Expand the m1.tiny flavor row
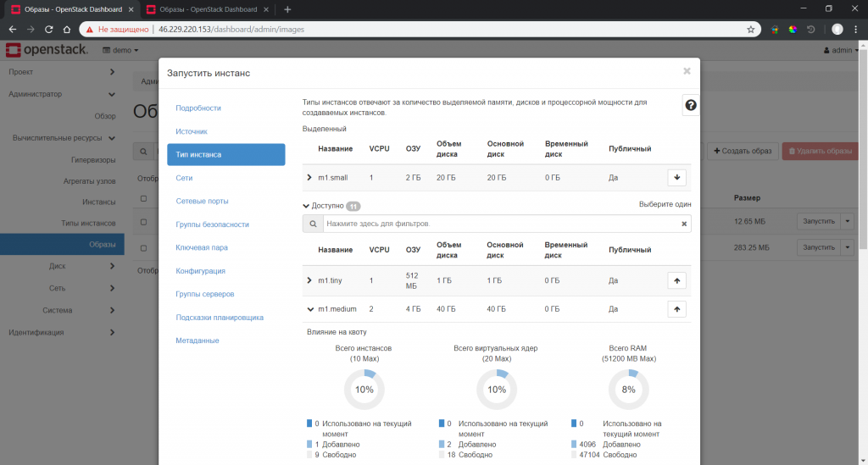Image resolution: width=868 pixels, height=465 pixels. pos(309,280)
